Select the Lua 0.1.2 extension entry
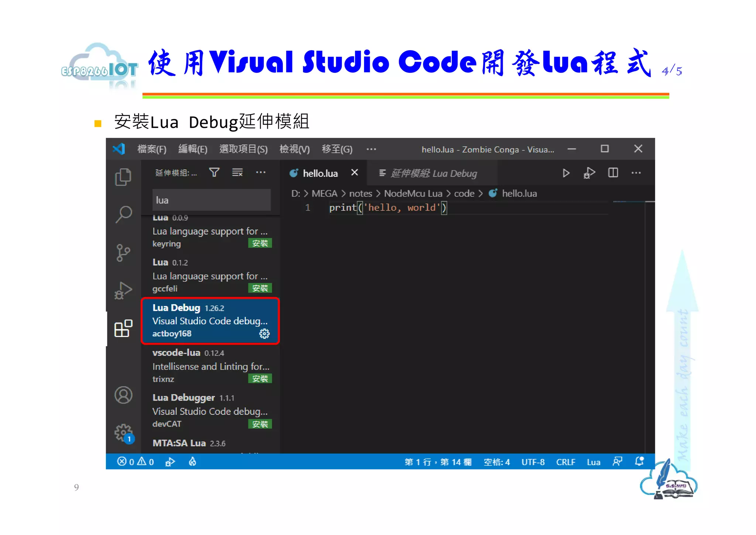Image resolution: width=756 pixels, height=535 pixels. coord(210,276)
